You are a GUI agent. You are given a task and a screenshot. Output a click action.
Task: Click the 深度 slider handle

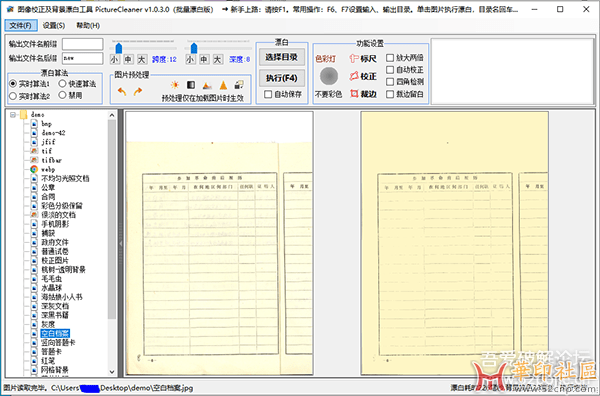(194, 48)
